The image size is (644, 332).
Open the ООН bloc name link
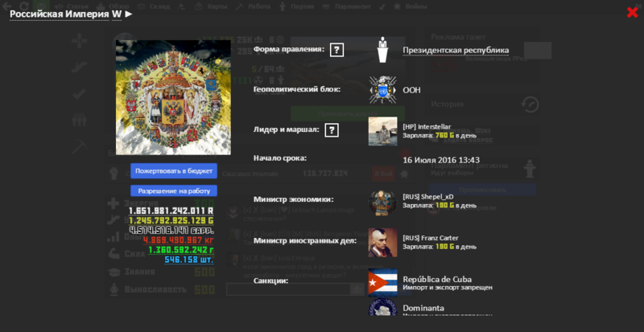coord(411,90)
